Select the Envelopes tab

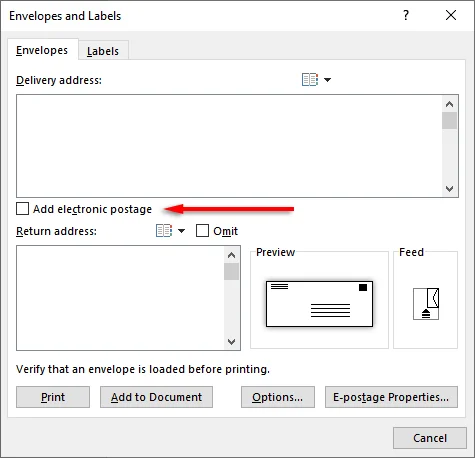pos(42,50)
